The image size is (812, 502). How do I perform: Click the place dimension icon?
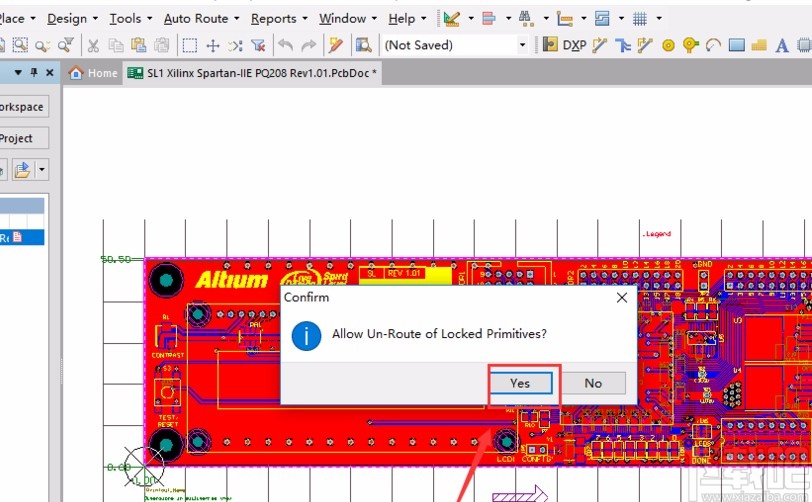coord(564,19)
